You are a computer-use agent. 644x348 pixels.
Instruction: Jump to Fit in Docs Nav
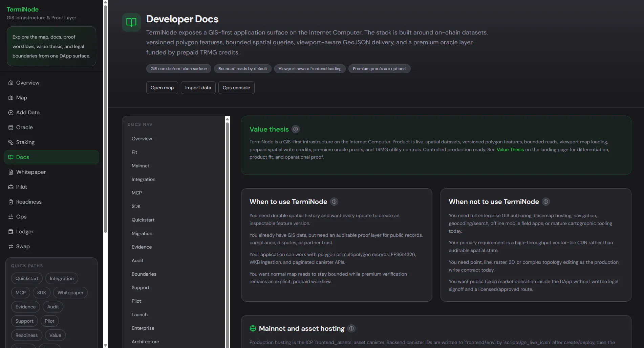(173, 152)
